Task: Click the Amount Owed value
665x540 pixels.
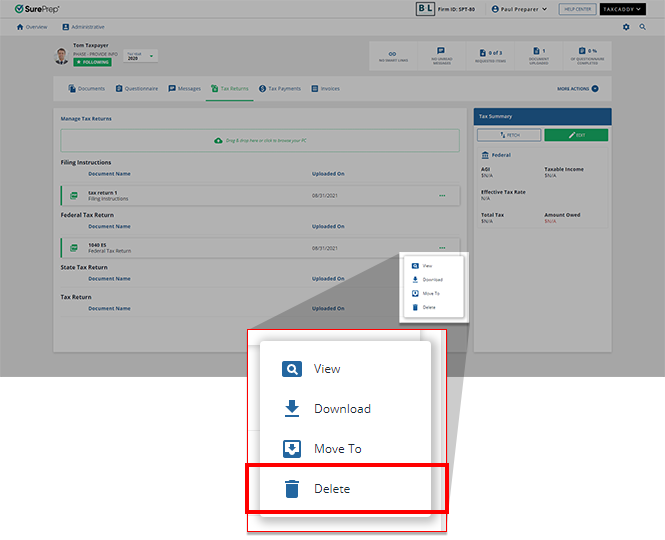Action: click(550, 221)
